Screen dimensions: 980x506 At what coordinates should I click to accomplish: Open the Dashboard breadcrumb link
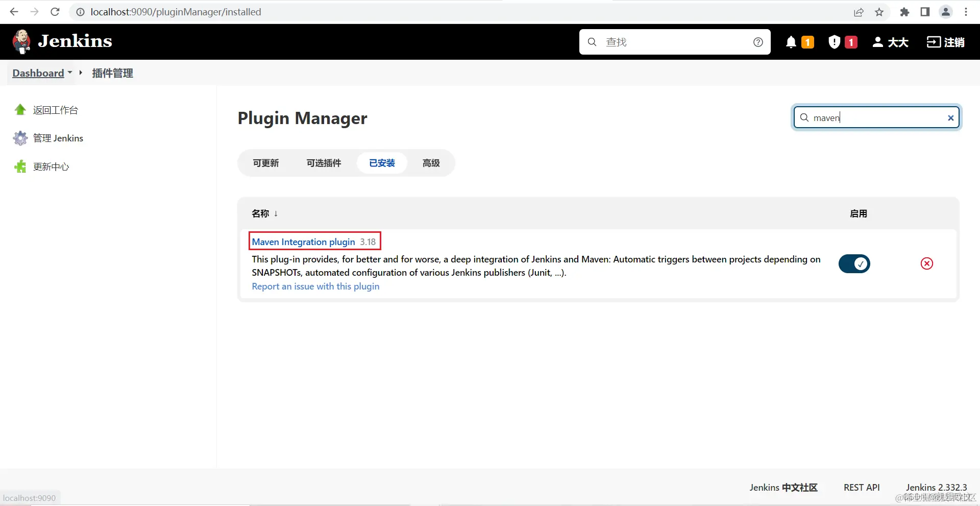point(38,73)
